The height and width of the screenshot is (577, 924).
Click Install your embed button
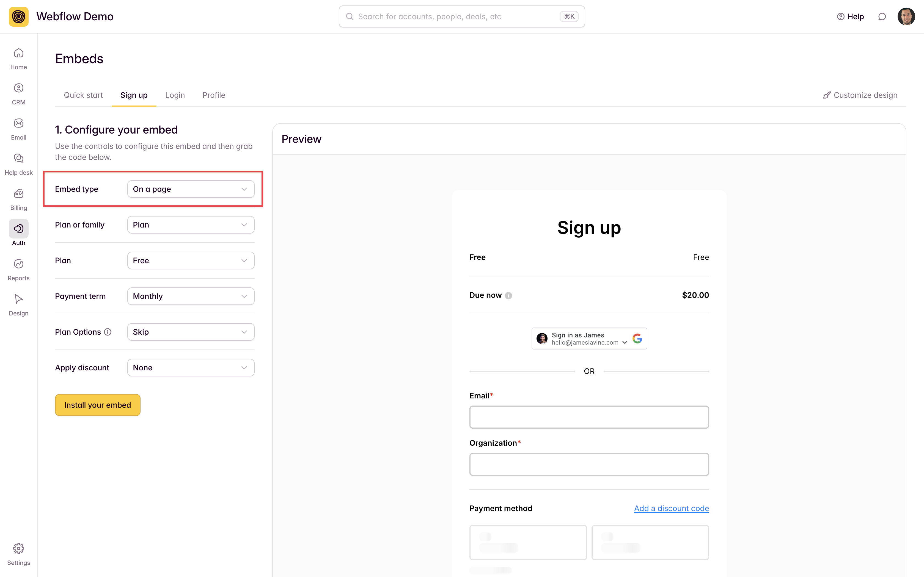pyautogui.click(x=97, y=405)
